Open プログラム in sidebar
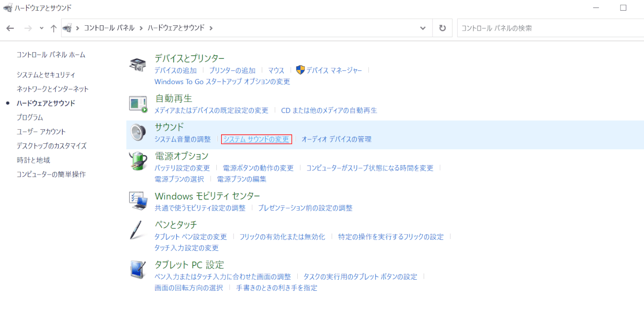644x324 pixels. tap(30, 117)
